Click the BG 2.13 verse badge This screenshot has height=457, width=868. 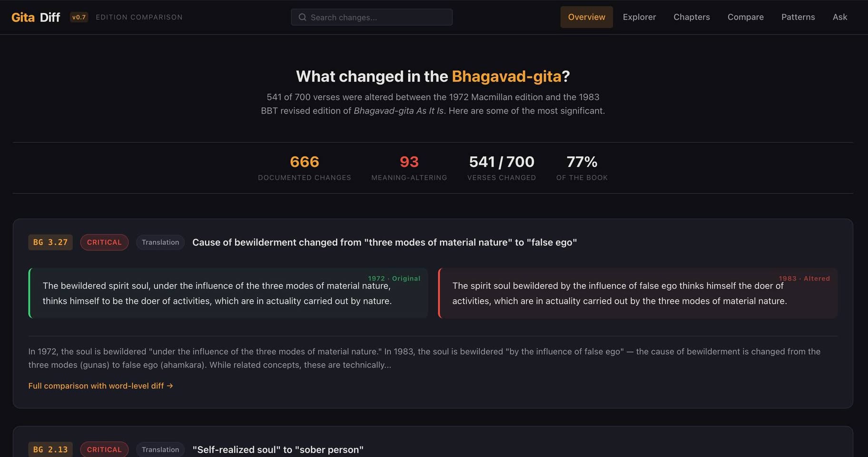[x=50, y=449]
